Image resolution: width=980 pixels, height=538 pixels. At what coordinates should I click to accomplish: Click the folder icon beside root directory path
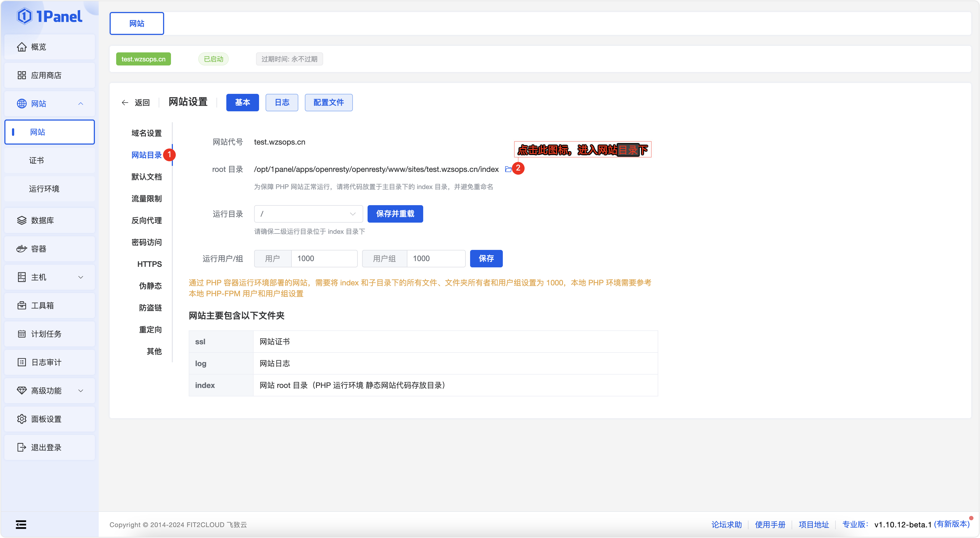click(x=508, y=169)
